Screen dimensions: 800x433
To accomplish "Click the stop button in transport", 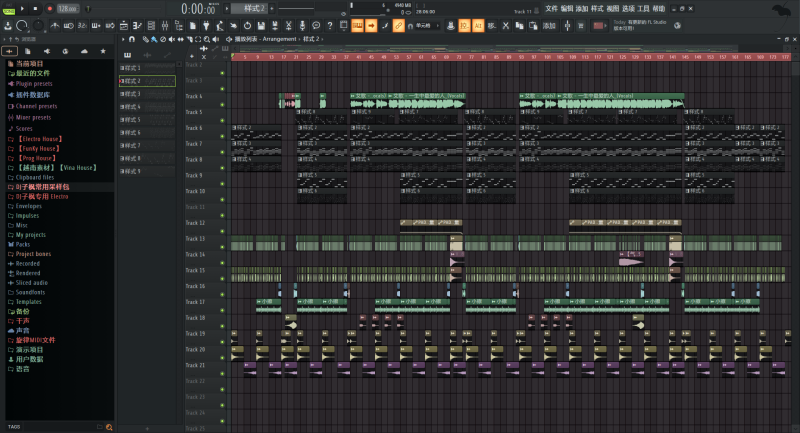I will coord(35,9).
